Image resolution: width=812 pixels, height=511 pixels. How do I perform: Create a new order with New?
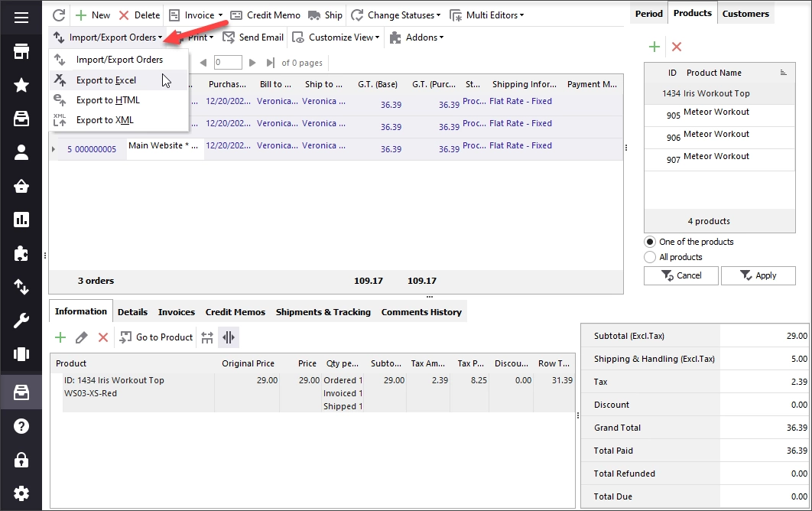coord(93,15)
